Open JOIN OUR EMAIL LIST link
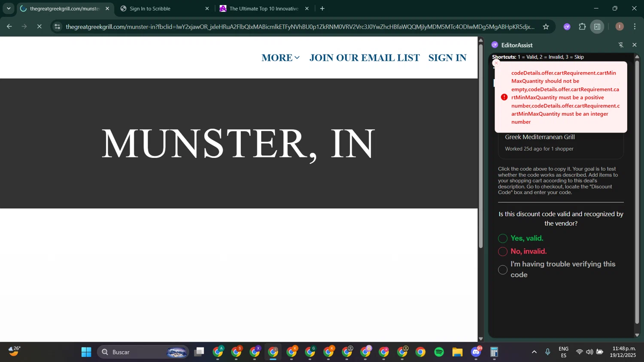The width and height of the screenshot is (644, 362). point(365,57)
